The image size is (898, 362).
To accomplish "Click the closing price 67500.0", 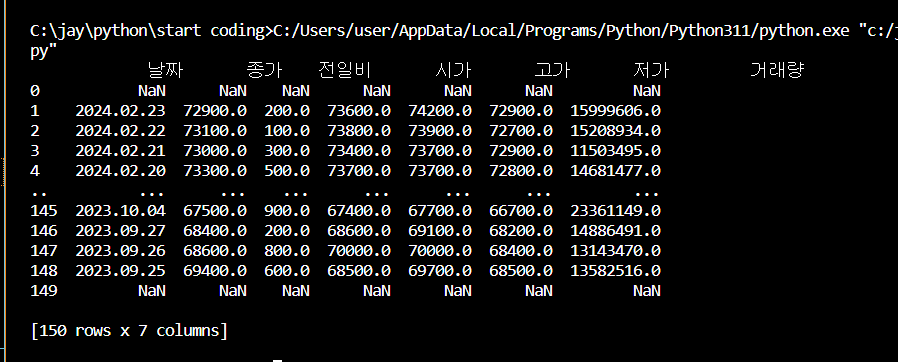I will pos(215,211).
